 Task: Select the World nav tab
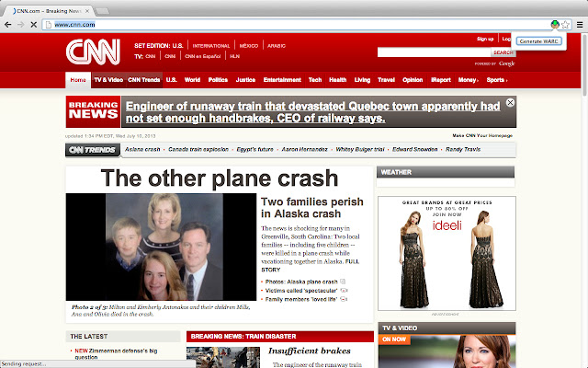pyautogui.click(x=192, y=80)
